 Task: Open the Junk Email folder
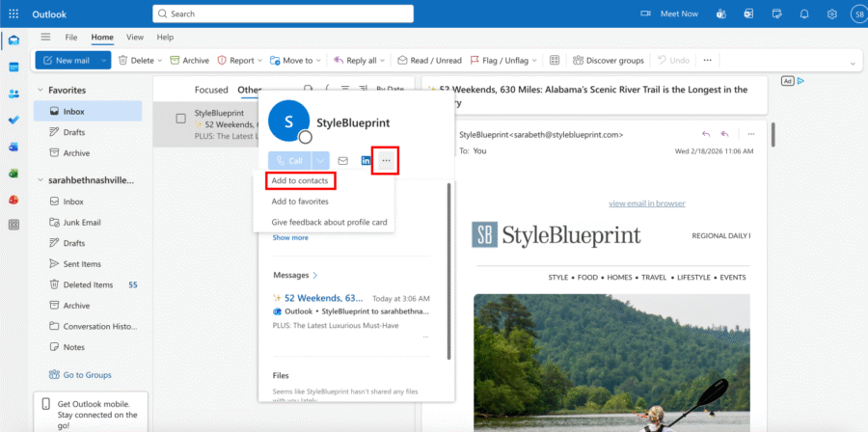pyautogui.click(x=88, y=223)
